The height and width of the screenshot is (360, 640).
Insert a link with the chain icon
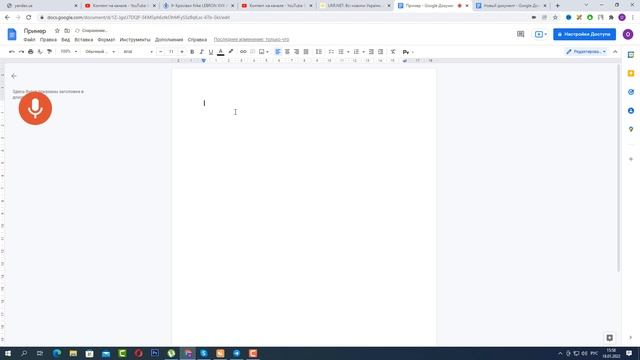[243, 52]
